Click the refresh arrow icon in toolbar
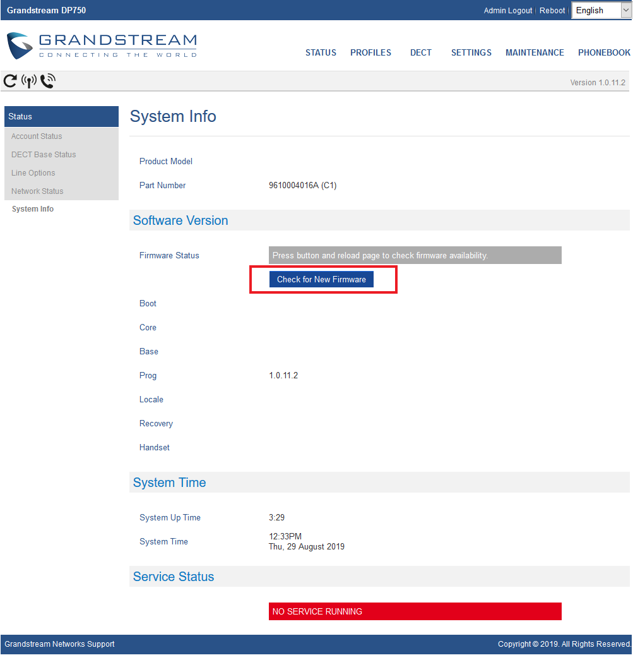Image resolution: width=633 pixels, height=672 pixels. [10, 81]
